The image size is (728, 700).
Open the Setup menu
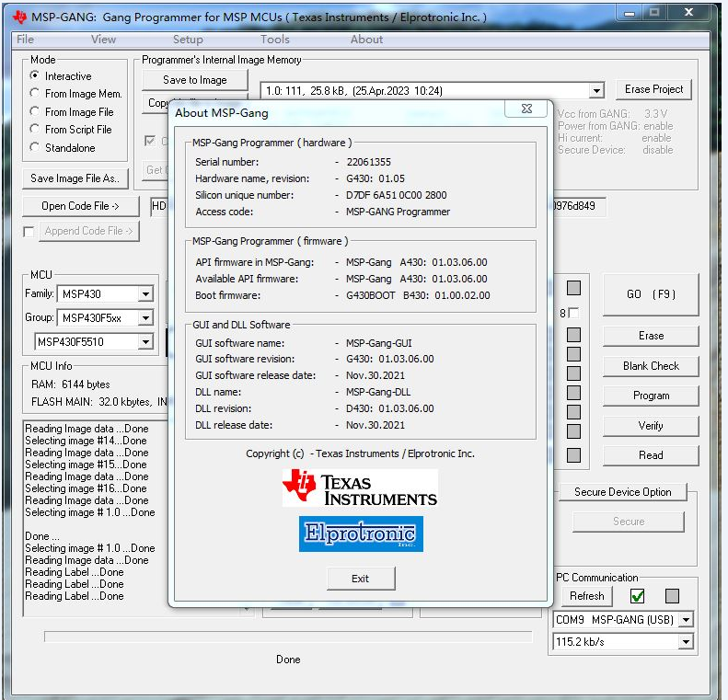tap(188, 40)
